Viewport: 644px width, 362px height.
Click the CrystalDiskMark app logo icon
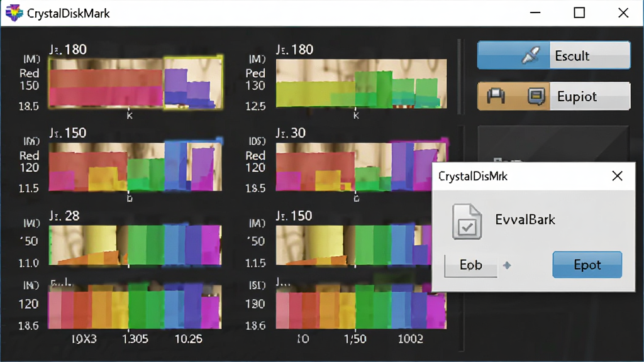pos(14,13)
